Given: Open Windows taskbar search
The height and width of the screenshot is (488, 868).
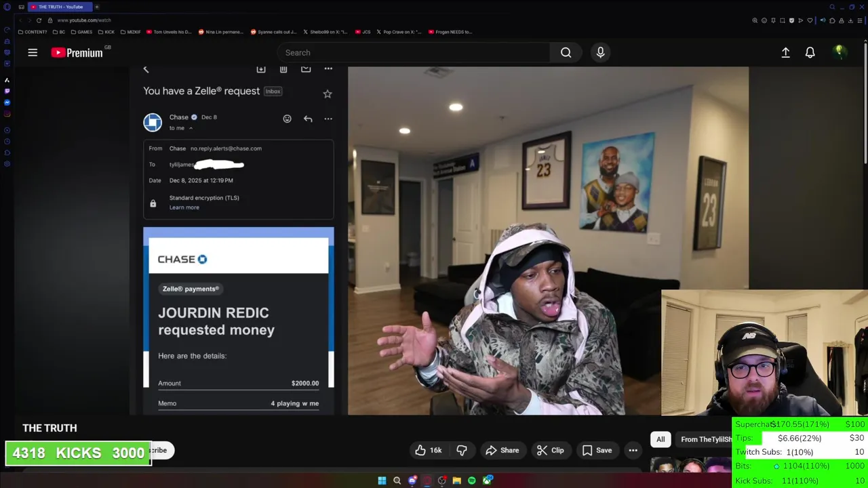Looking at the screenshot, I should (397, 481).
